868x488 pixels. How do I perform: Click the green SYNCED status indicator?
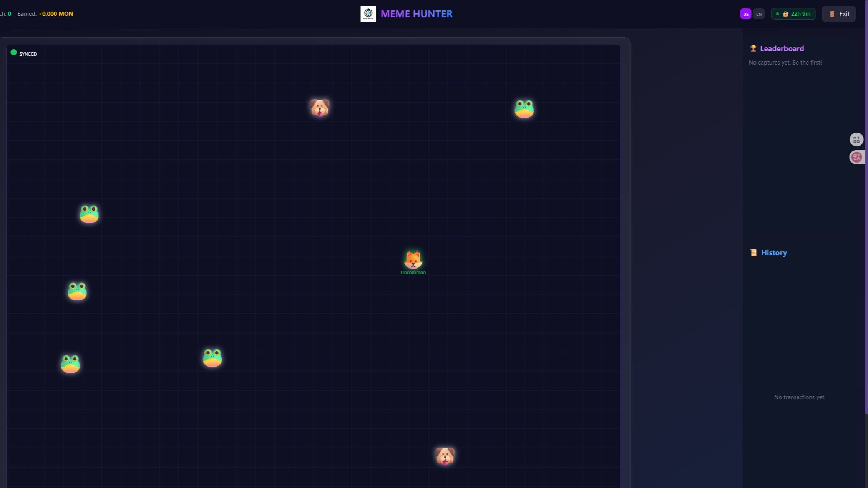14,53
